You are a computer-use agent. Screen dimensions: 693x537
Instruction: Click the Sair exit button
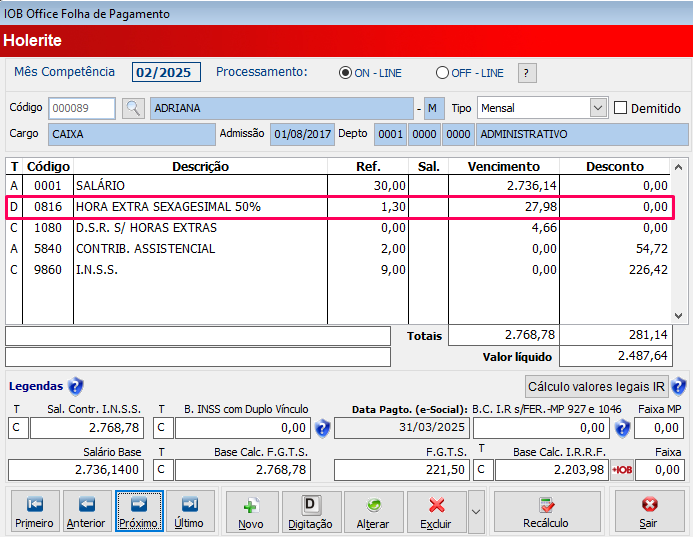(x=649, y=511)
